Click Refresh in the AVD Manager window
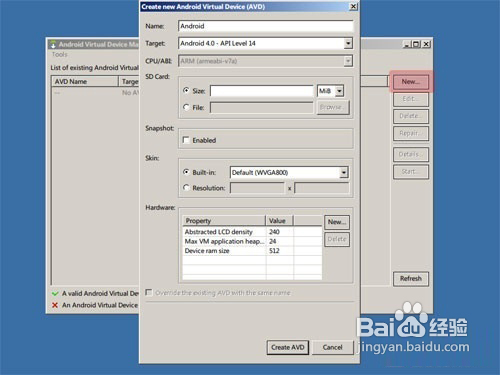500x375 pixels. click(411, 279)
